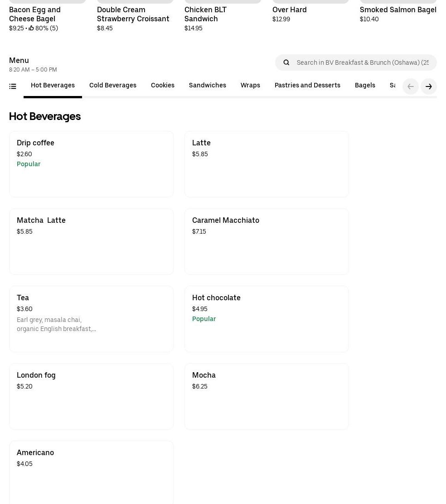Open the Sandwiches category tab
The image size is (446, 504).
point(207,86)
